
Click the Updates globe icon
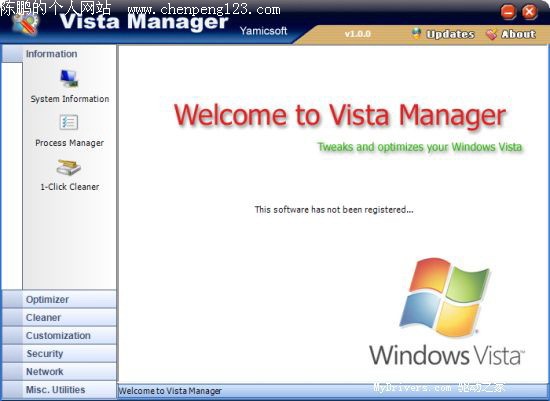[x=416, y=34]
